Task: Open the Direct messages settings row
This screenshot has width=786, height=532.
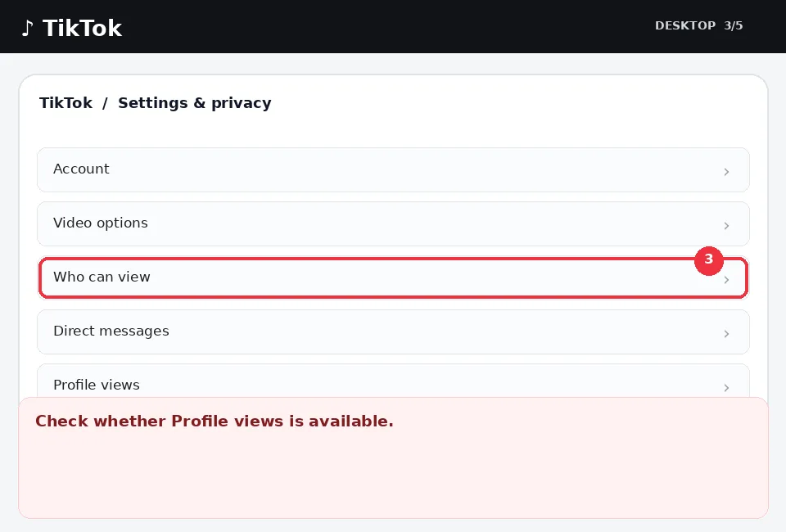Action: pos(393,331)
